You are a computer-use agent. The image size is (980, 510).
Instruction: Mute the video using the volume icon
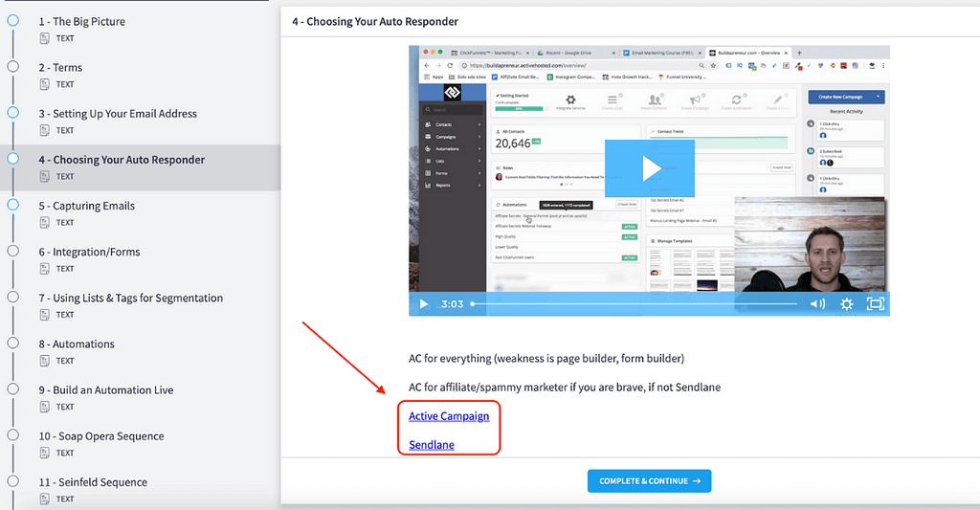click(x=817, y=303)
